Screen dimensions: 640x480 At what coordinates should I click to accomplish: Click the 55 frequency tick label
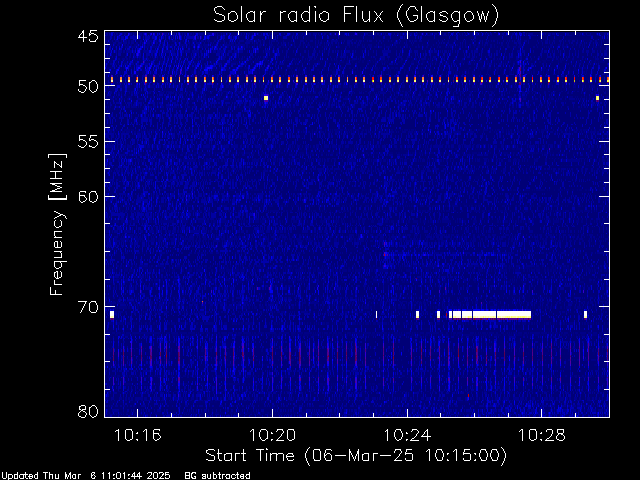click(88, 142)
